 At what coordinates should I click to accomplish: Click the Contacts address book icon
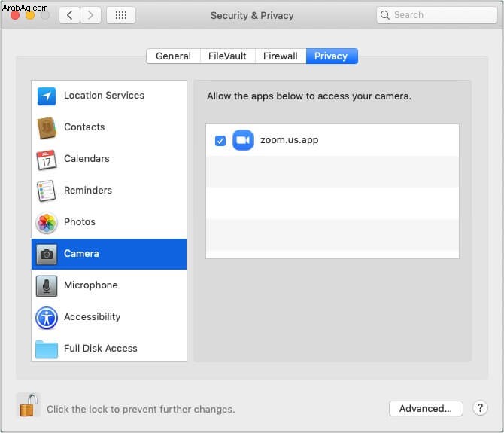(47, 127)
